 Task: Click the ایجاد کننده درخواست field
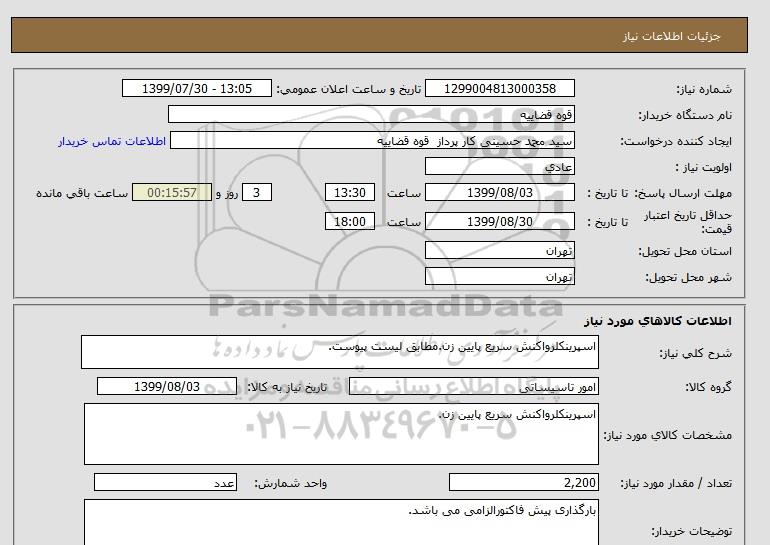tap(372, 140)
